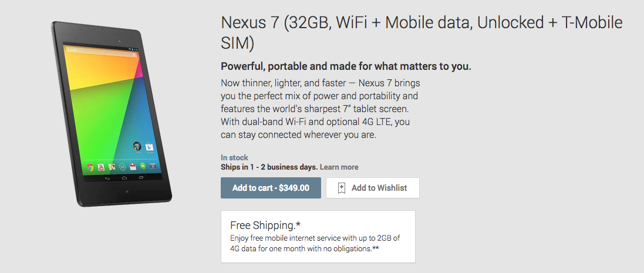This screenshot has width=644, height=273.
Task: Click the Maps icon in the tablet dock
Action: tap(112, 167)
